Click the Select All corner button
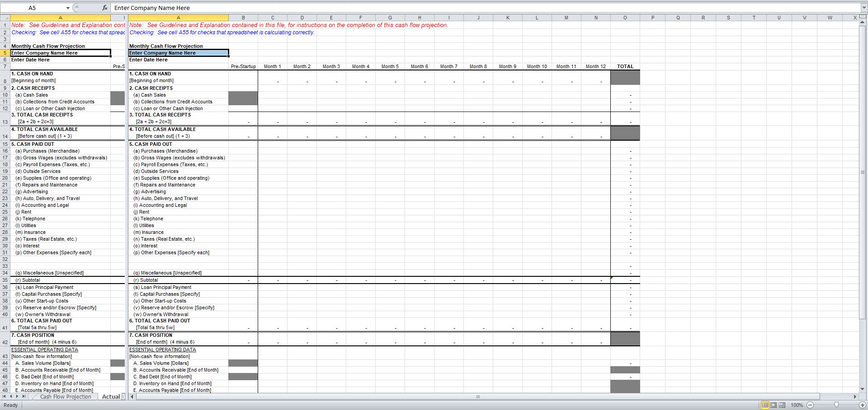Image resolution: width=868 pixels, height=410 pixels. coord(5,18)
